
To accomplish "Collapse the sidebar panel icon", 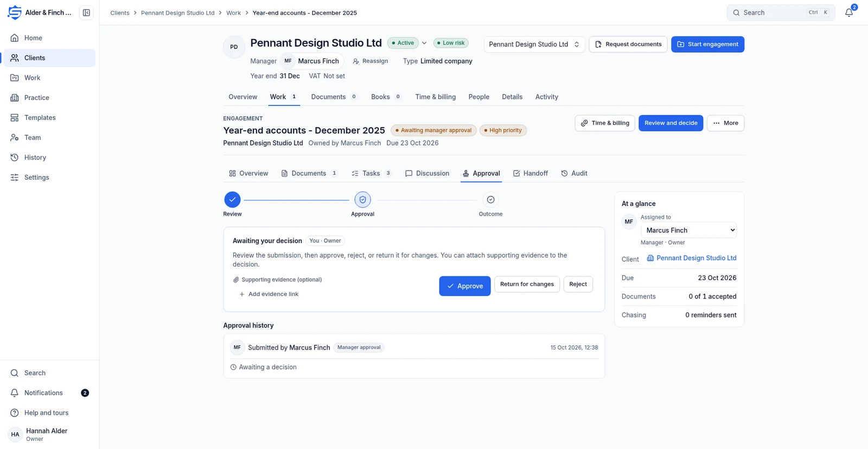I will click(86, 12).
